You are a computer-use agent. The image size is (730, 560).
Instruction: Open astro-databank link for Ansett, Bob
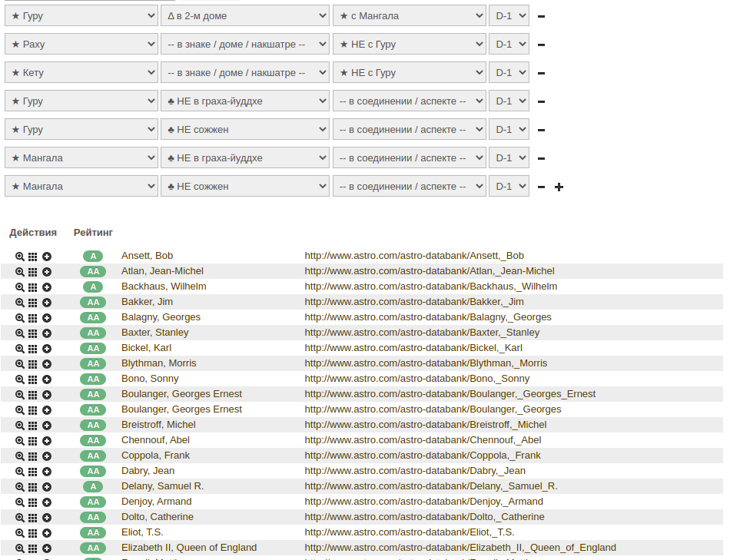[414, 256]
